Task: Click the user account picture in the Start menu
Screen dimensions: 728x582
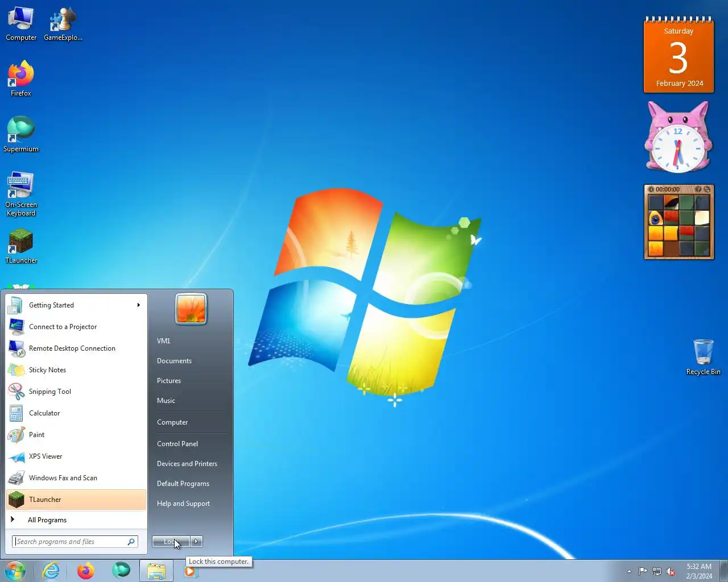Action: [x=191, y=309]
